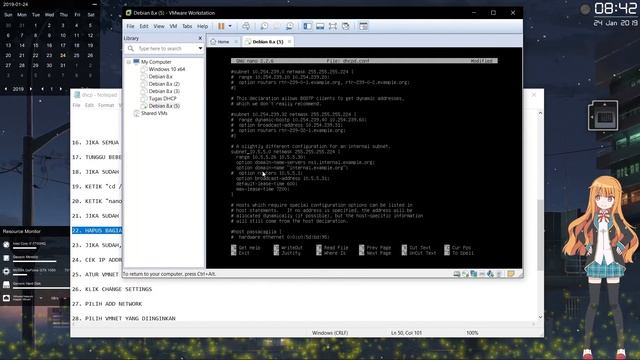This screenshot has width=640, height=360.
Task: Select Shared VMs in the library
Action: tap(154, 113)
